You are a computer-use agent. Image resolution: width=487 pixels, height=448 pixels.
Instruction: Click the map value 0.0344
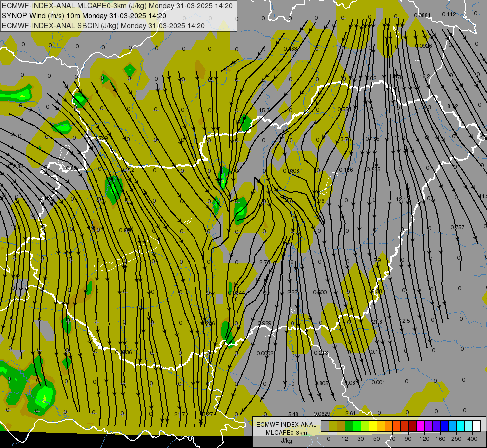coord(236,293)
